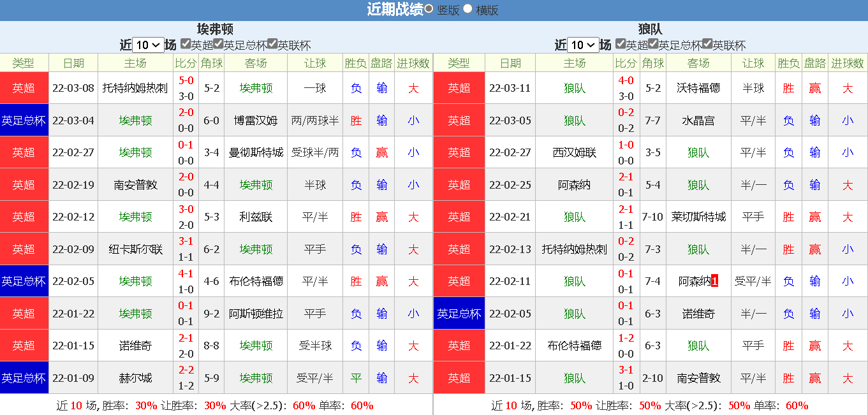The height and width of the screenshot is (415, 868).
Task: Toggle 英超 checkbox under 埃弗顿
Action: (186, 44)
